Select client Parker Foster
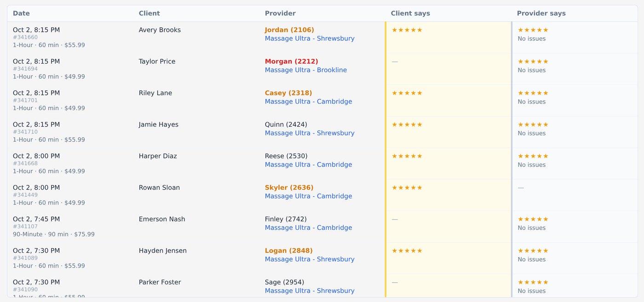 [x=160, y=282]
